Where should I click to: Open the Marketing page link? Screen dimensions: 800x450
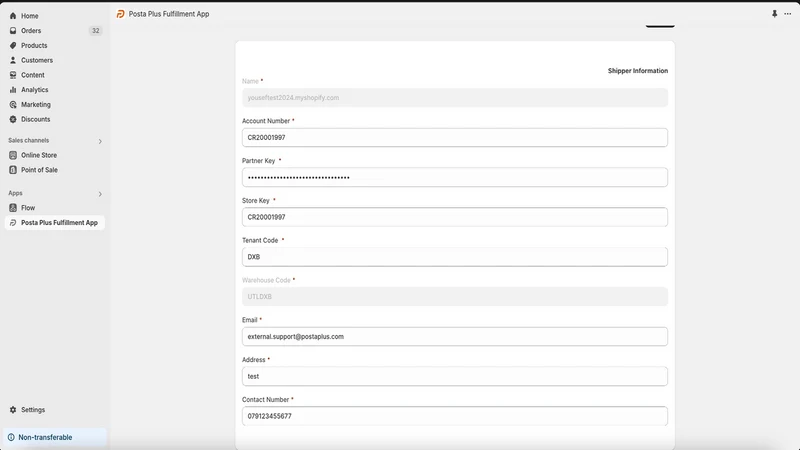tap(36, 105)
